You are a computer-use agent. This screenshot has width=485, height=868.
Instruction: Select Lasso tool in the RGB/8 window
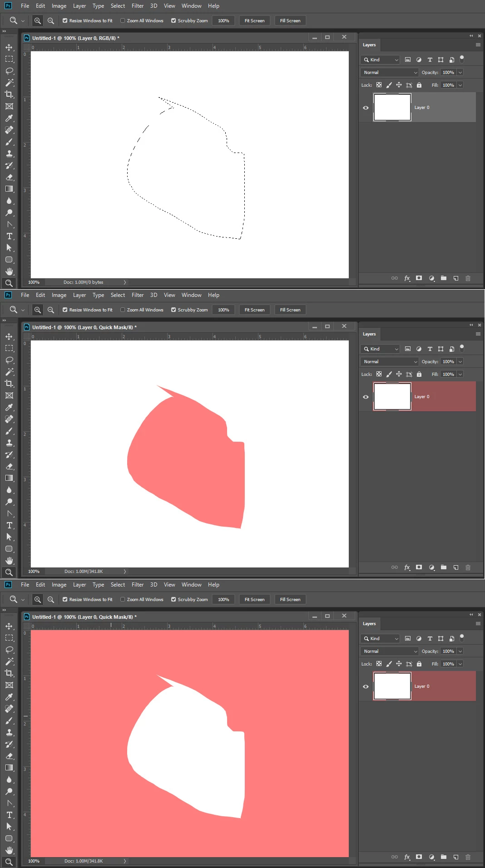pyautogui.click(x=9, y=71)
